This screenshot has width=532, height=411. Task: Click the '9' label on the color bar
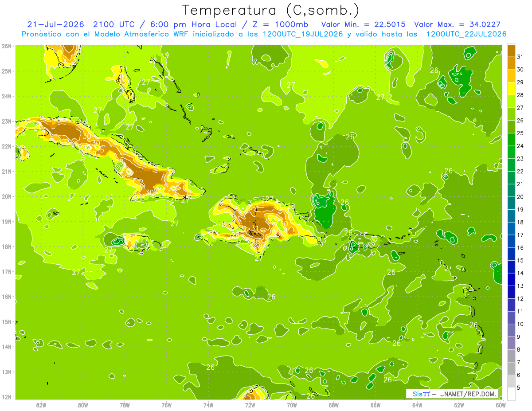click(519, 337)
